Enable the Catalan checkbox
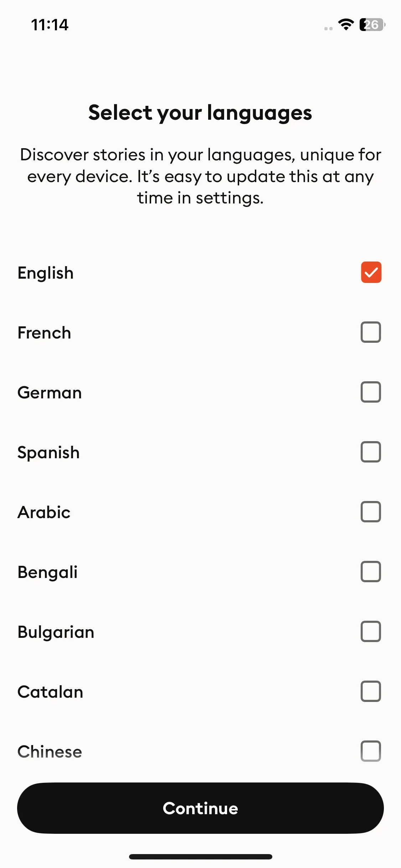The image size is (401, 868). [371, 692]
